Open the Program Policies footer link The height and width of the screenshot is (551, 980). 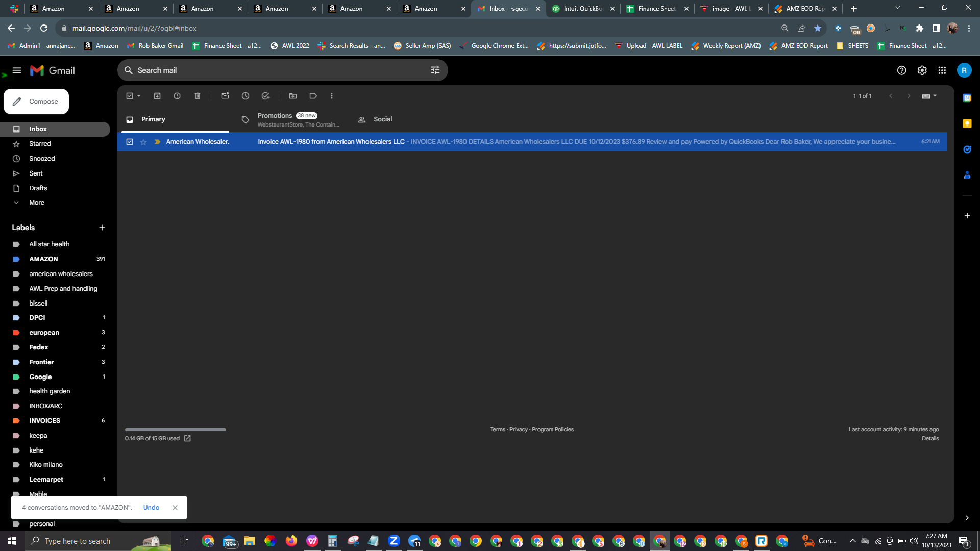click(553, 430)
